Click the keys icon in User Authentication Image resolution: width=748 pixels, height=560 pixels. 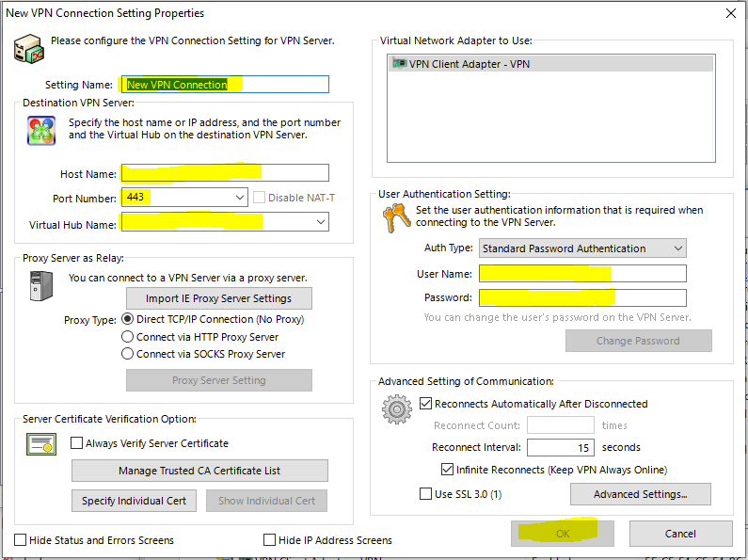pos(396,218)
